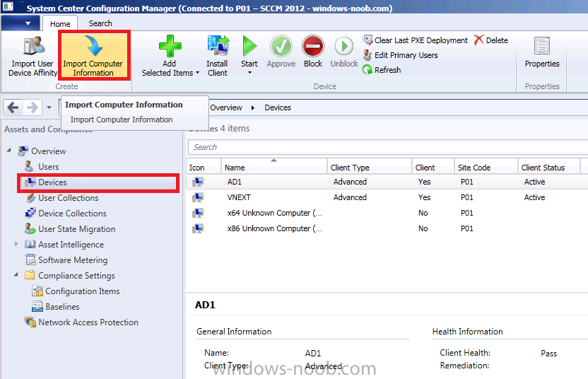This screenshot has height=379, width=588.
Task: Click Install Client ribbon icon
Action: [218, 46]
